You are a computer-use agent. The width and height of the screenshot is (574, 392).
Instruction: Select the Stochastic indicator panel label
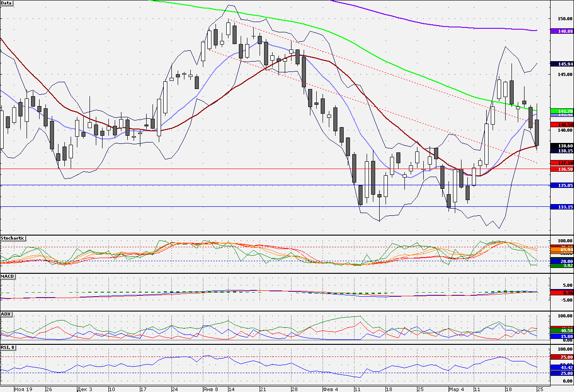13,238
